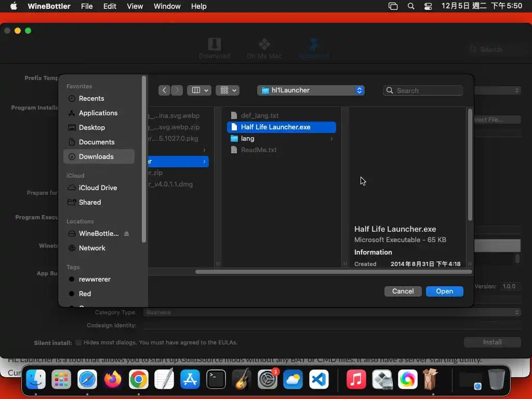The width and height of the screenshot is (532, 399).
Task: Open Finder from the Dock
Action: (x=36, y=379)
